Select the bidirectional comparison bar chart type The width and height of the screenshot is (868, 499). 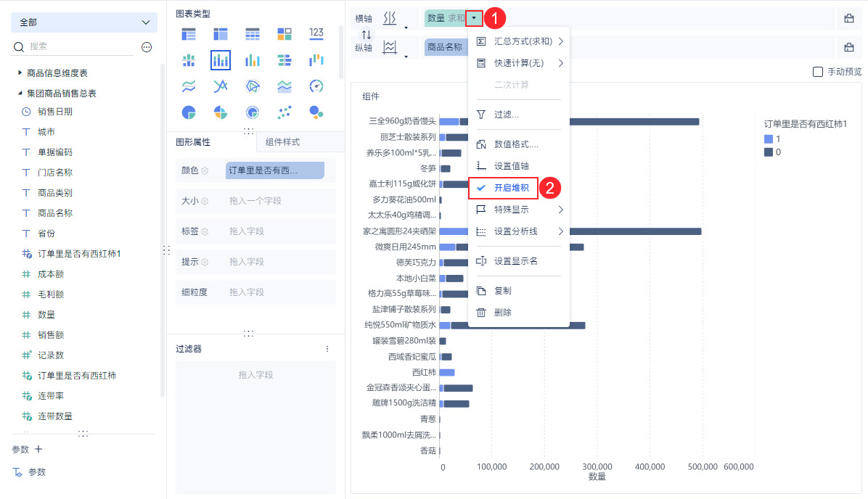click(x=284, y=60)
